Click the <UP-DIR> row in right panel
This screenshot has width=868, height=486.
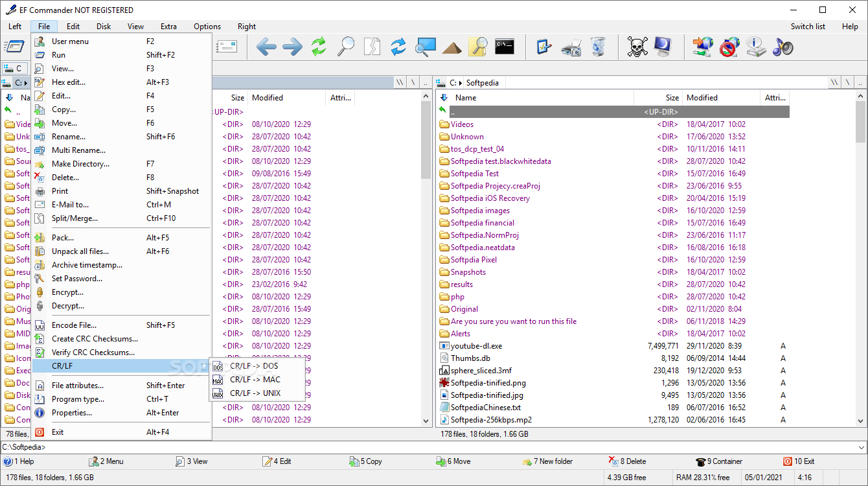click(613, 112)
